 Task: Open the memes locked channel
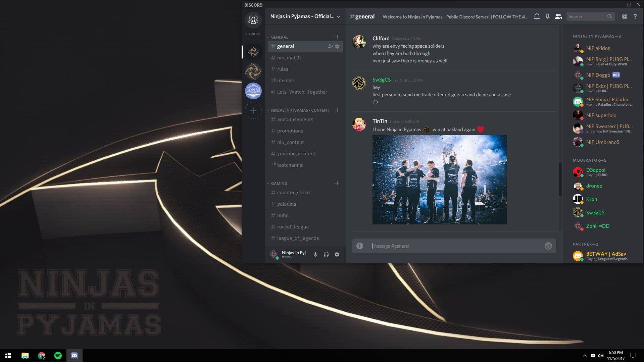coord(305,81)
